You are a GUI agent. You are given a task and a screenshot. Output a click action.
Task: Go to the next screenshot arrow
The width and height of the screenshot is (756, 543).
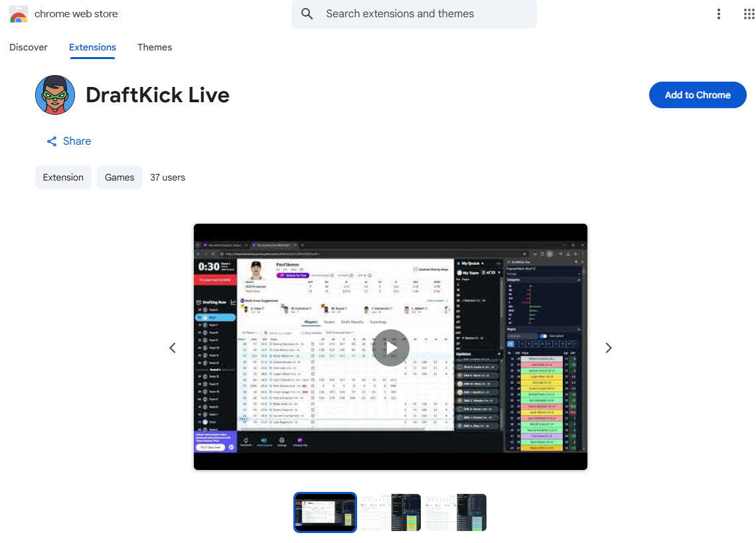pos(609,348)
